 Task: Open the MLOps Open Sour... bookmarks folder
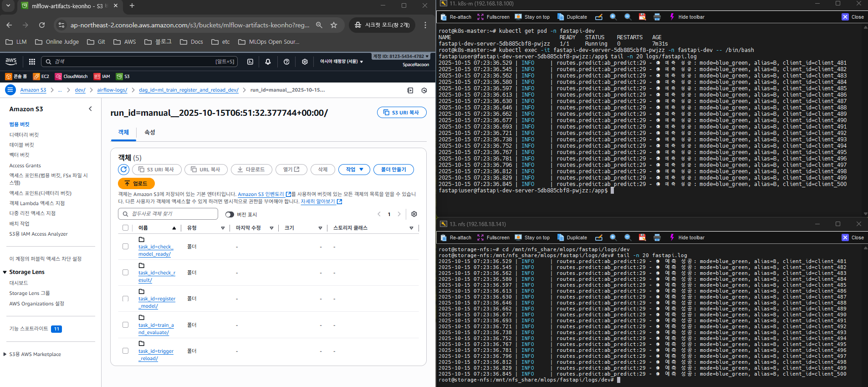point(269,42)
